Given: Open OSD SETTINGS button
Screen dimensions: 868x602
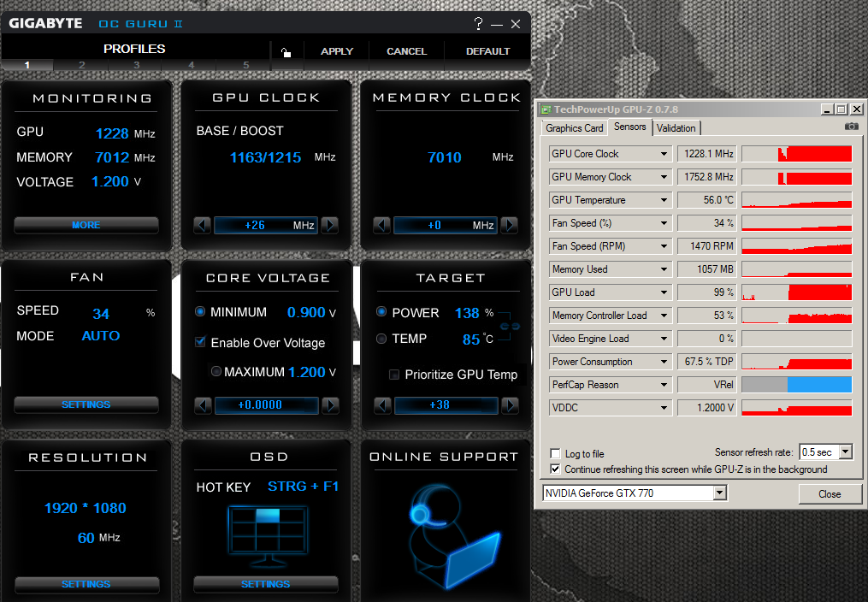Looking at the screenshot, I should point(266,584).
